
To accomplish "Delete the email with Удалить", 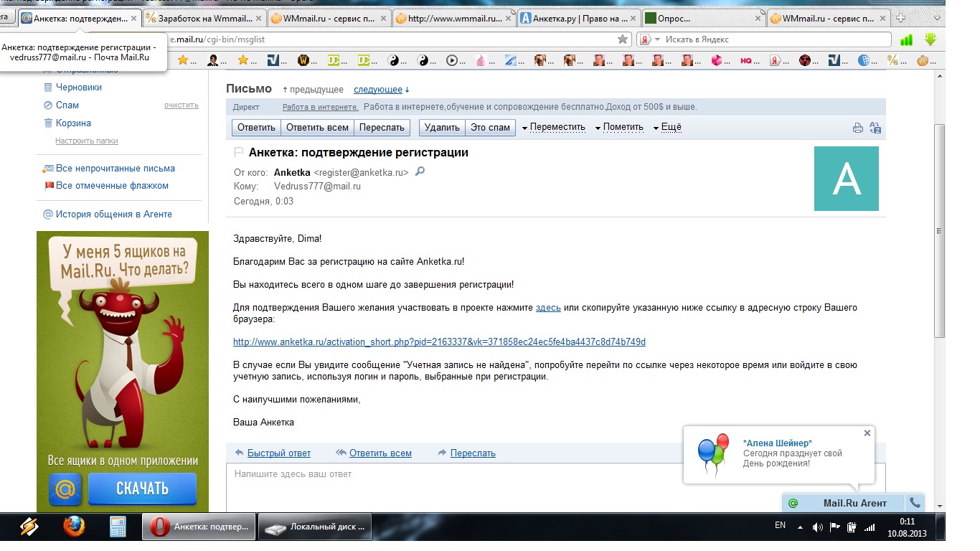I will [x=442, y=128].
